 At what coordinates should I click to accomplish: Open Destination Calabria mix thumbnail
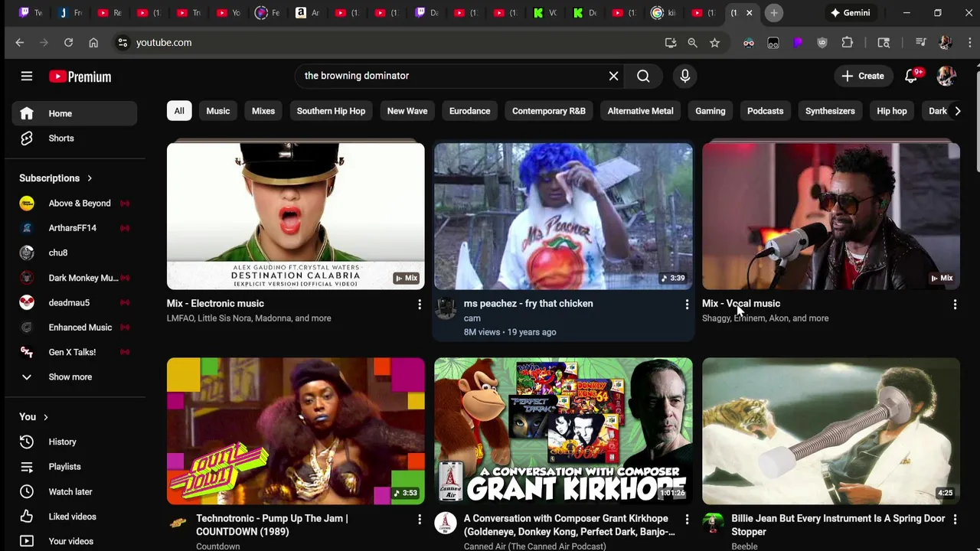pyautogui.click(x=296, y=217)
